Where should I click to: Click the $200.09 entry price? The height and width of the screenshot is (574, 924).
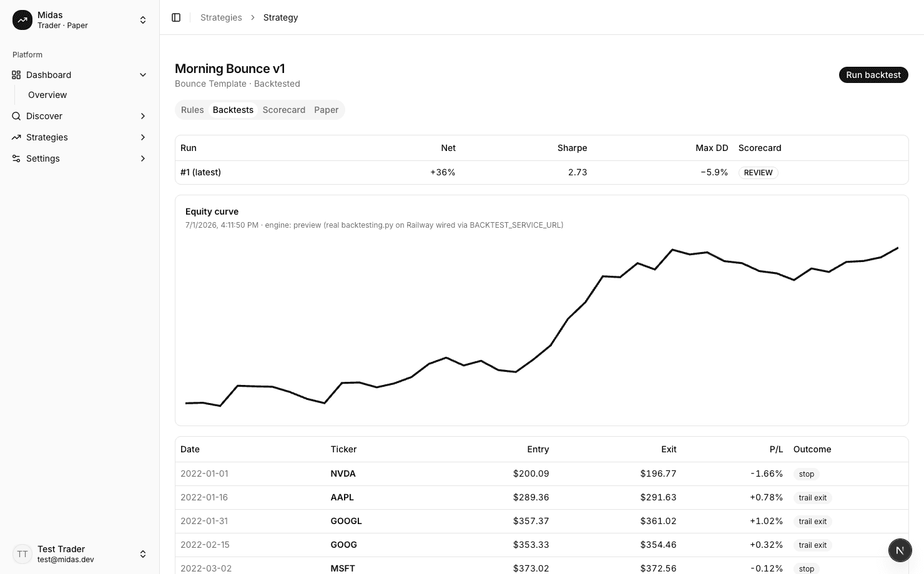click(x=531, y=474)
